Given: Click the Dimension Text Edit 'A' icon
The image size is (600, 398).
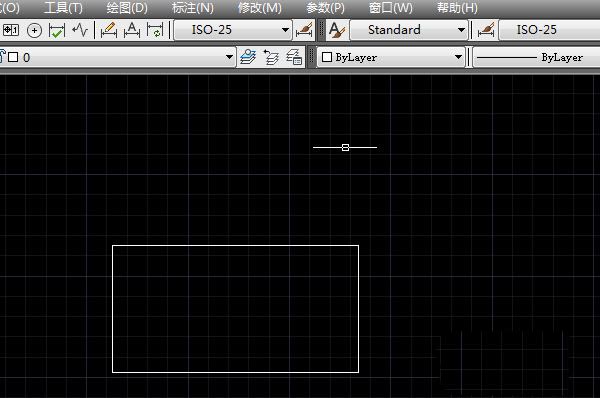Looking at the screenshot, I should [x=132, y=30].
